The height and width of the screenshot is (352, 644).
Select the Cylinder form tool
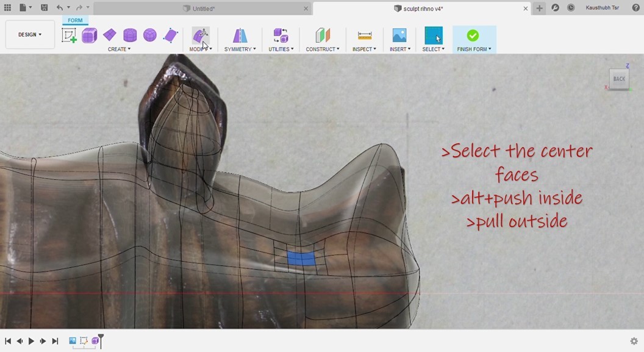pos(130,35)
